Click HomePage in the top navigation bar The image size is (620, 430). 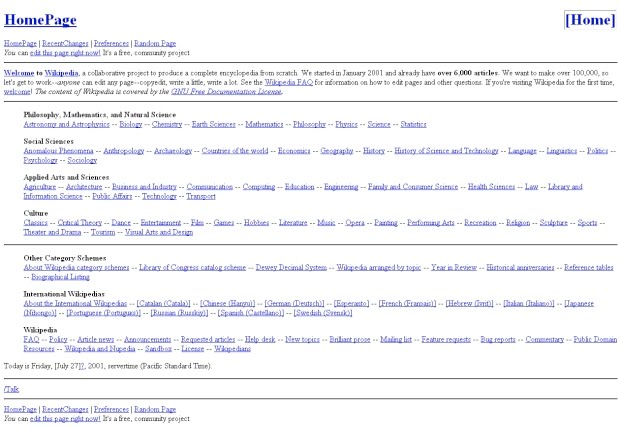(x=20, y=44)
